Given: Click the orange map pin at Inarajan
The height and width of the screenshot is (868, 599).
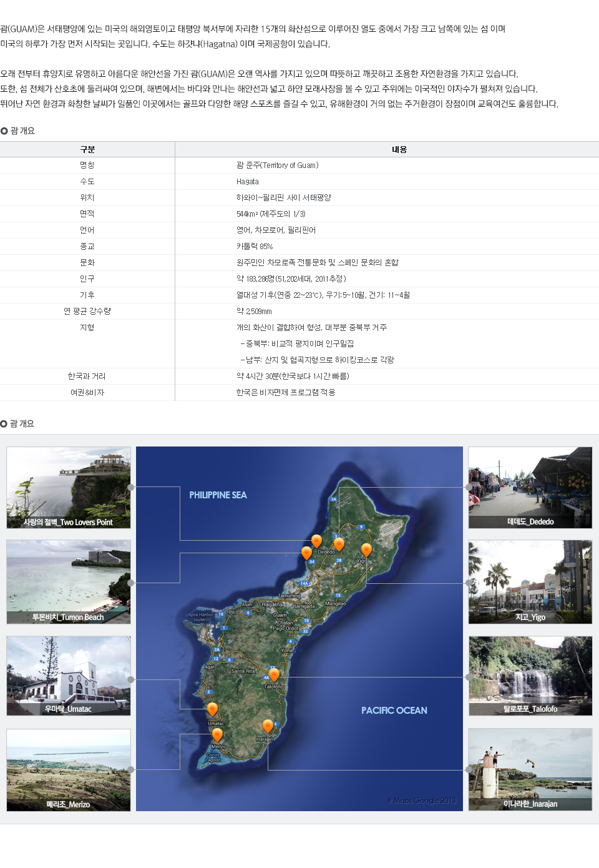Looking at the screenshot, I should (x=268, y=726).
